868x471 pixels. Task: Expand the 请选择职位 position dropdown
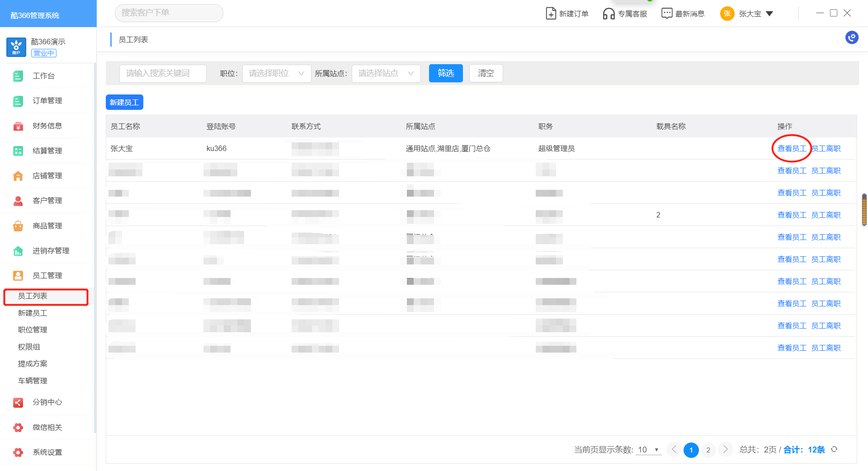tap(276, 73)
